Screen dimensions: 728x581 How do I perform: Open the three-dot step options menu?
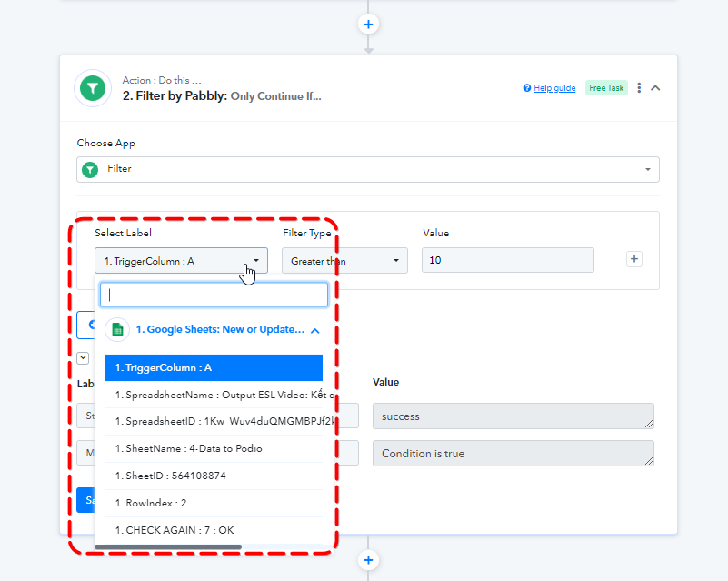click(x=639, y=88)
